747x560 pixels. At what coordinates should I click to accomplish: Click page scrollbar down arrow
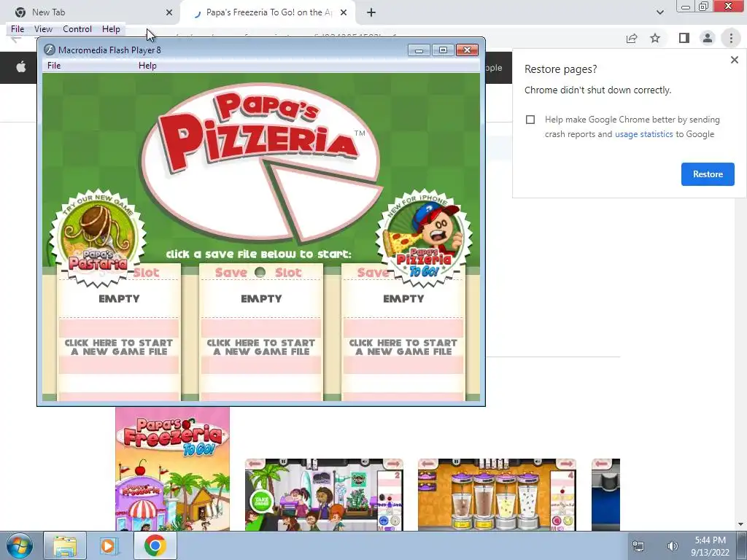(741, 525)
